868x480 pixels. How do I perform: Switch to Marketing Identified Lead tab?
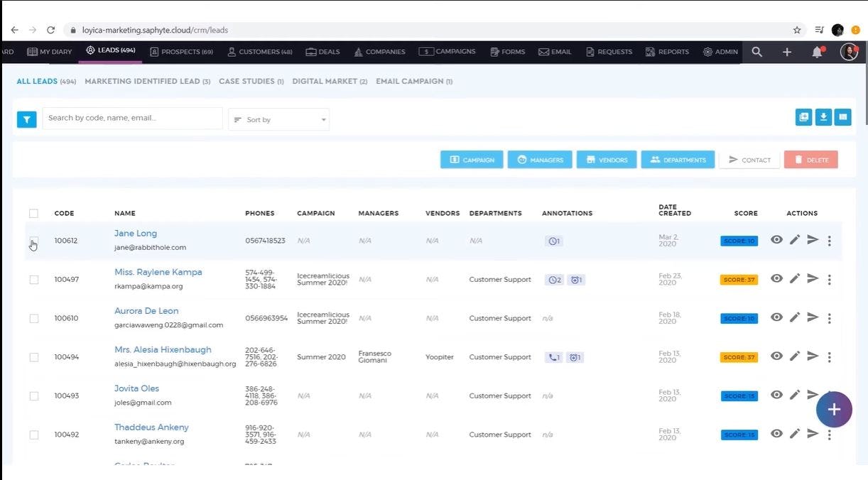(x=148, y=82)
